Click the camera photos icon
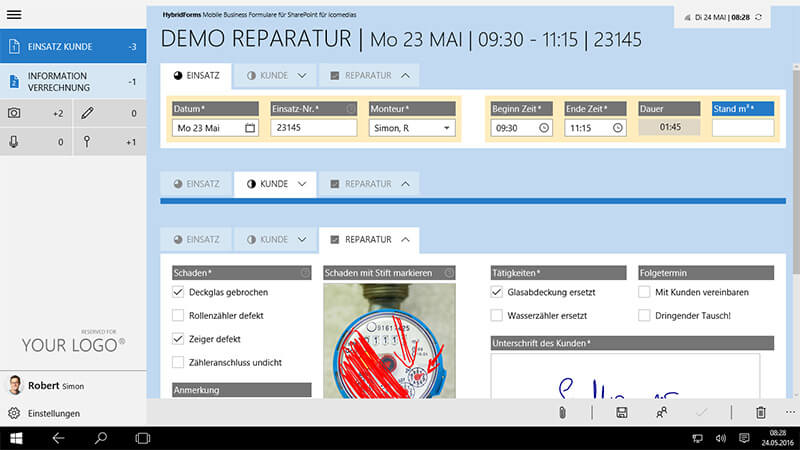800x450 pixels. pos(14,114)
